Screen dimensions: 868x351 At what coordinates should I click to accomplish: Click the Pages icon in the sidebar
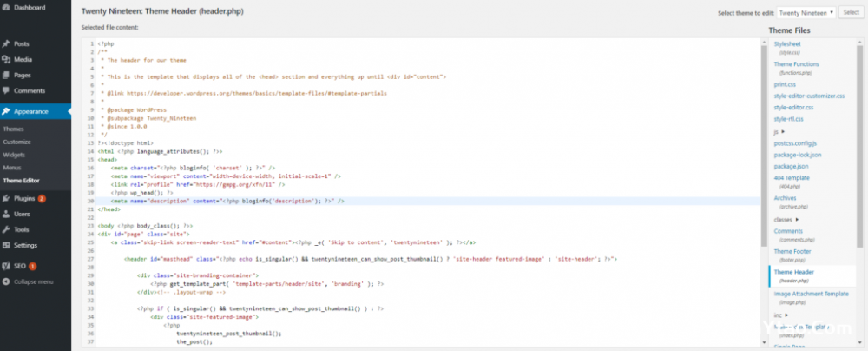[x=6, y=75]
